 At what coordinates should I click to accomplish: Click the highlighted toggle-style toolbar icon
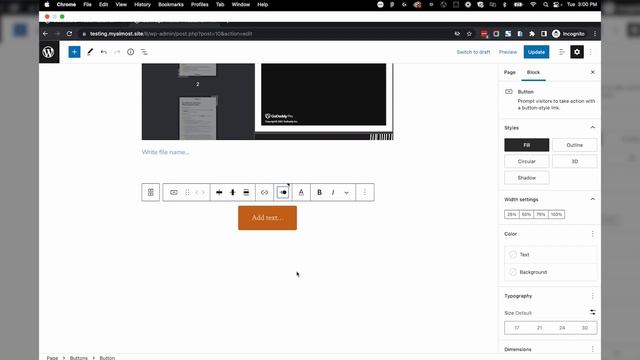283,192
